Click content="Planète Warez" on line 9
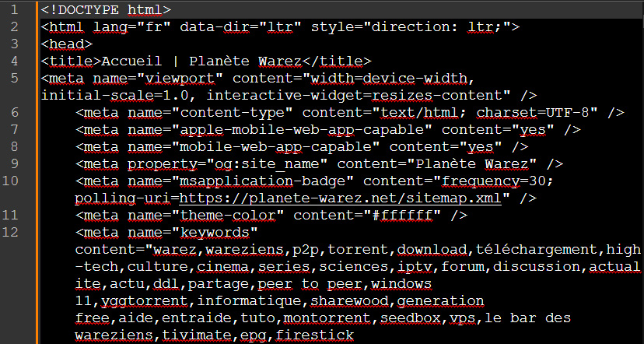 (x=437, y=164)
